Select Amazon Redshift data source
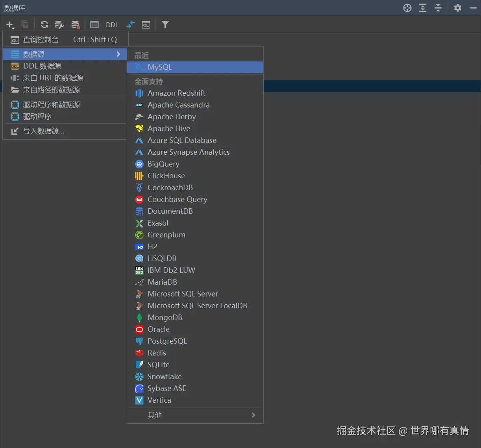 [195, 93]
